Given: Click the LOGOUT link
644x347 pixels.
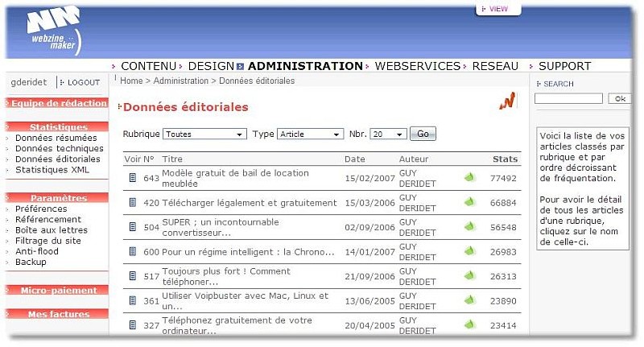Looking at the screenshot, I should [x=83, y=82].
